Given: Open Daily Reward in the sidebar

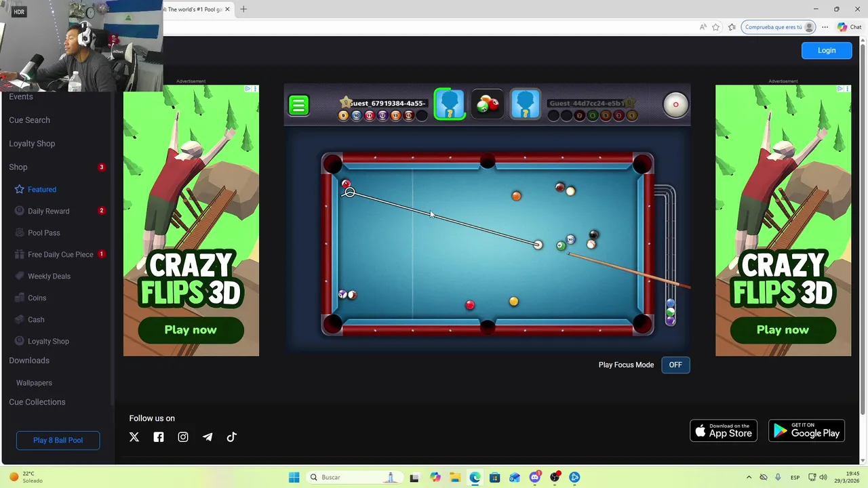Looking at the screenshot, I should [x=48, y=211].
